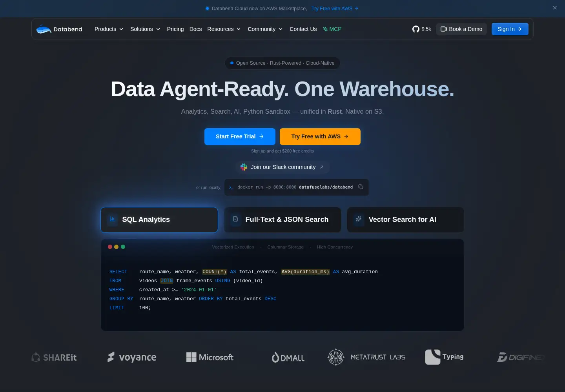Click the MCP sparkle icon
The image size is (565, 392).
[x=325, y=29]
